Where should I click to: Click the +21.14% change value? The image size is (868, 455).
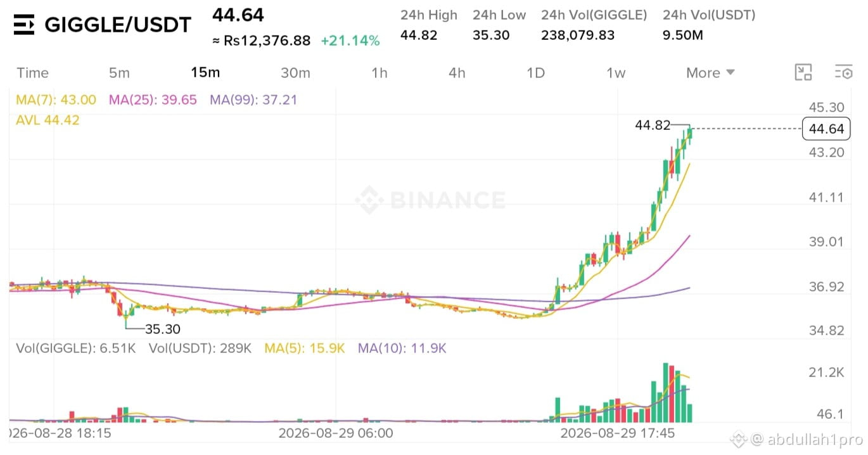coord(350,41)
